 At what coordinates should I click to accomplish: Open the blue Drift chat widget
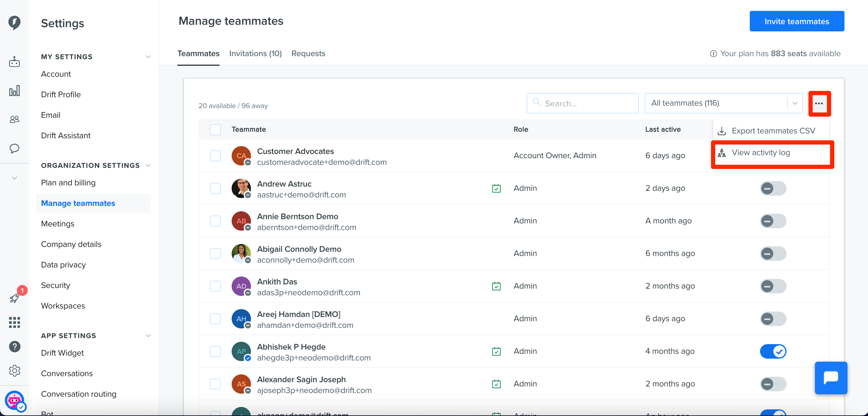pos(831,378)
